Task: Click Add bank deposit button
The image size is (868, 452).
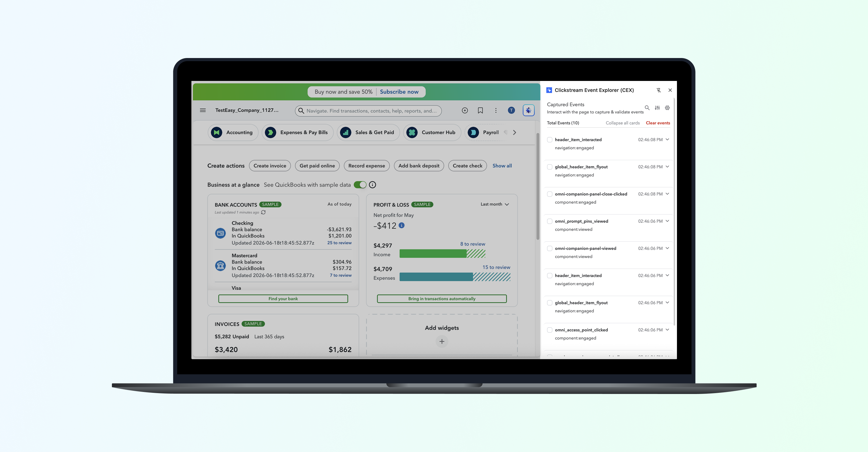Action: point(419,166)
